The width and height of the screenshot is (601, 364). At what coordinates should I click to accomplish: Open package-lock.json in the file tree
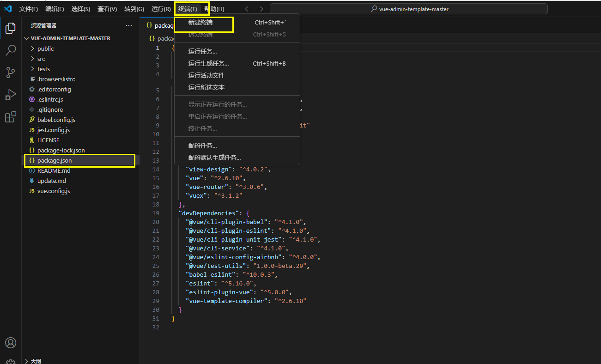pyautogui.click(x=80, y=150)
